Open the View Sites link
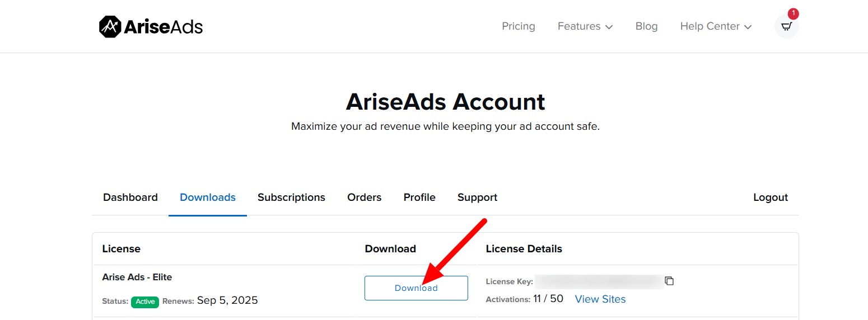The height and width of the screenshot is (320, 868). tap(600, 299)
